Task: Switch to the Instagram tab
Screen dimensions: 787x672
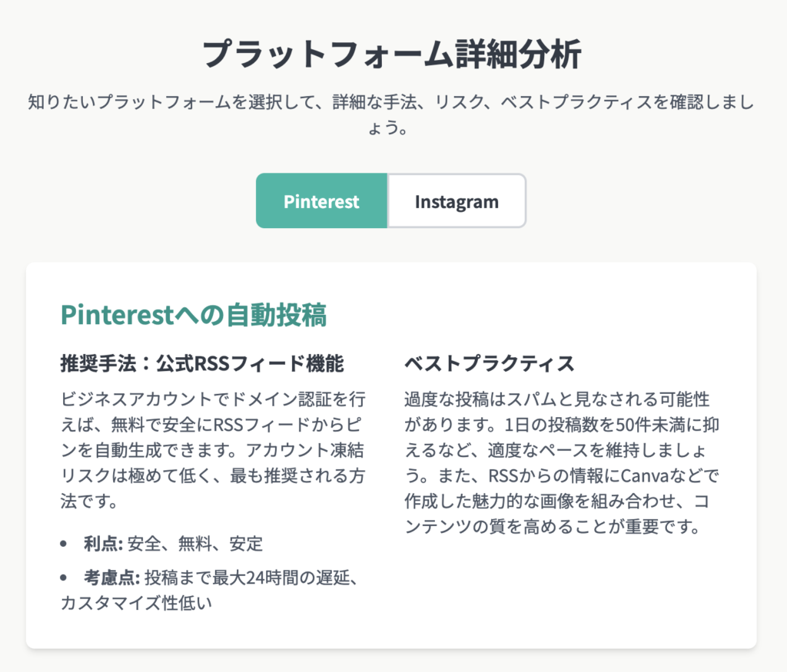Action: coord(457,201)
